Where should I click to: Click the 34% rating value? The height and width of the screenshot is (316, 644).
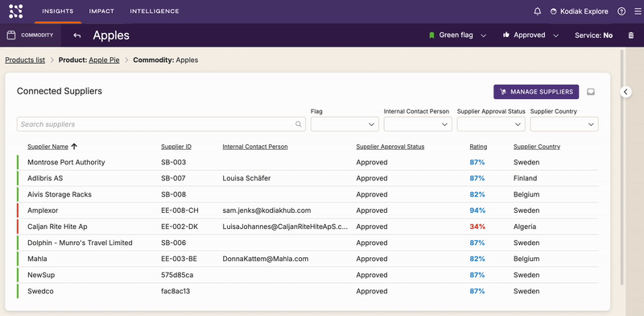[477, 227]
